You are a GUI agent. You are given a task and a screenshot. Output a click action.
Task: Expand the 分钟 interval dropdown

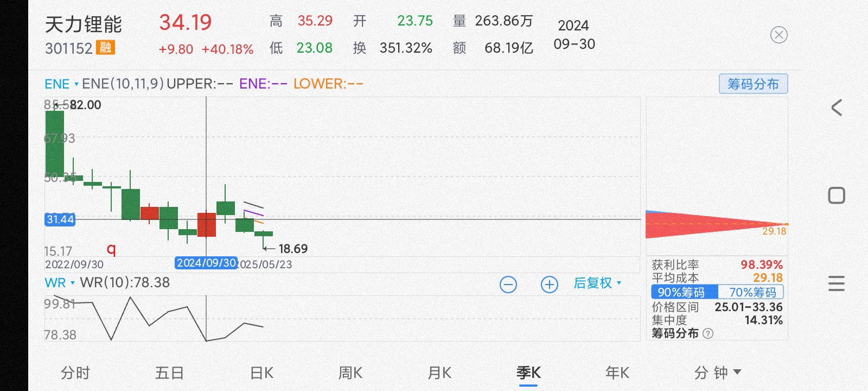[x=717, y=373]
